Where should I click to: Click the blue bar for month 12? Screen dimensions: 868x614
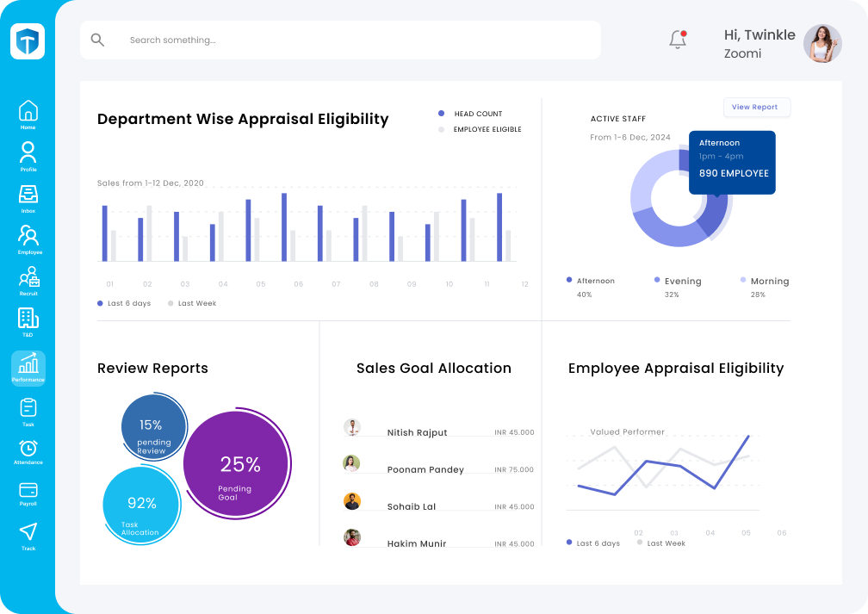pos(499,227)
